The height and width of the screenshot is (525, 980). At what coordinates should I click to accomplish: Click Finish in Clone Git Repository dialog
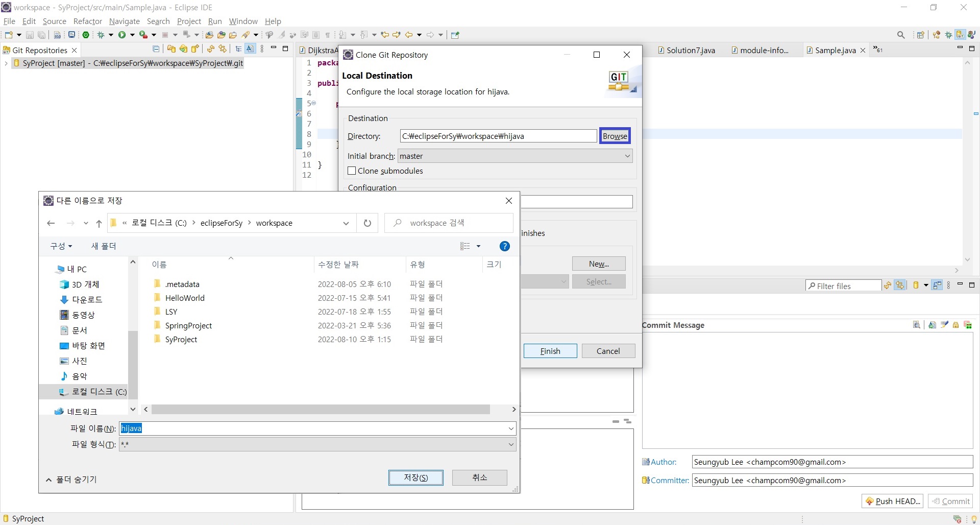click(x=550, y=351)
